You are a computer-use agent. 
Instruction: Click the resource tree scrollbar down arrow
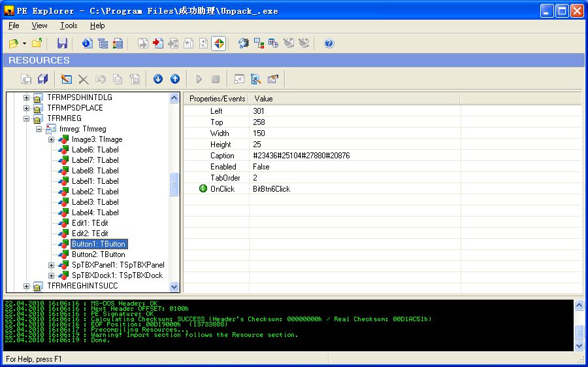click(x=174, y=287)
